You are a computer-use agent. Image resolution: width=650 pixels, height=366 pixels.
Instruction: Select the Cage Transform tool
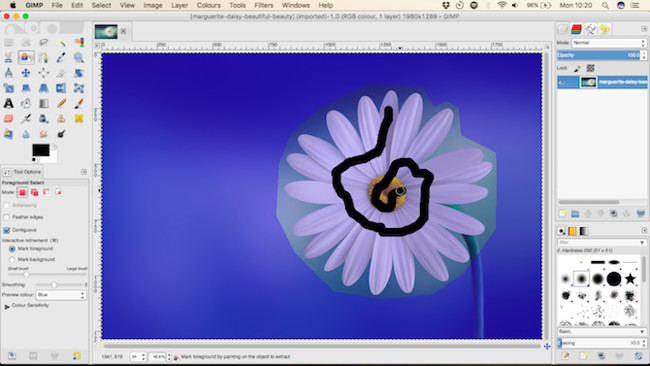(x=79, y=88)
